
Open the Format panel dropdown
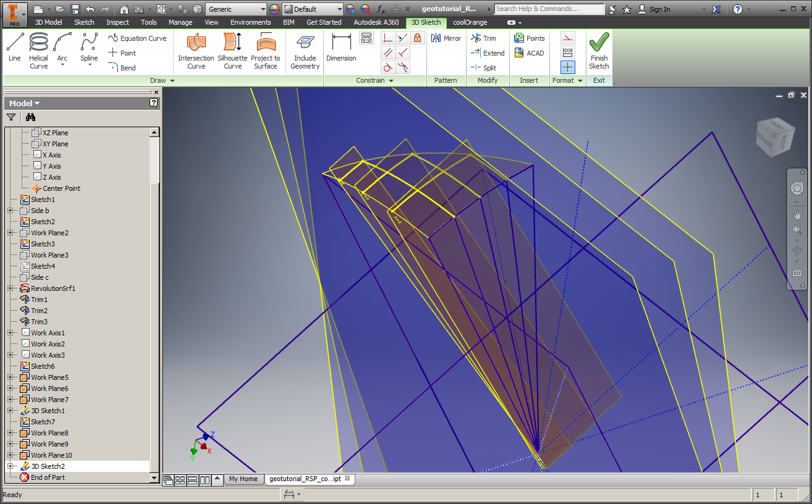(x=568, y=81)
